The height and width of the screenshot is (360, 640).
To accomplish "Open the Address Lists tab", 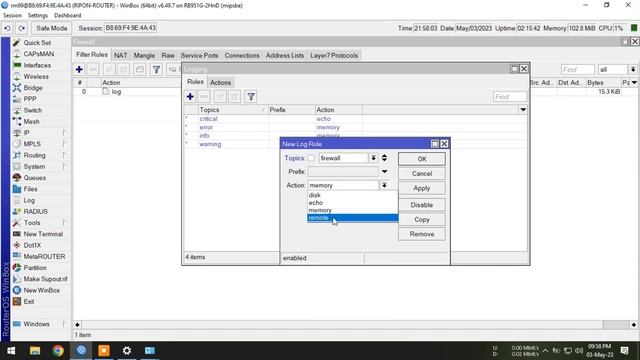I will [x=284, y=56].
